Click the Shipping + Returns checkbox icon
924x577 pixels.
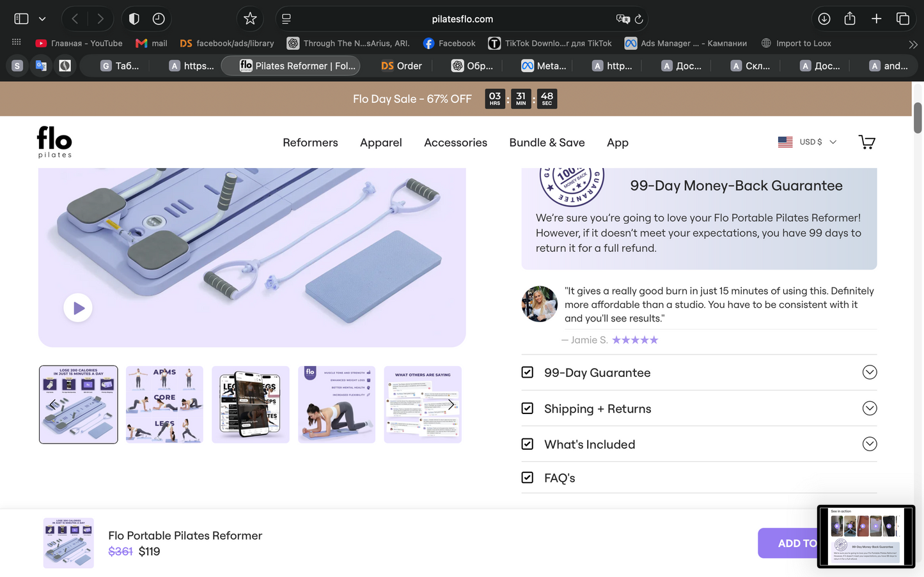[x=527, y=408]
